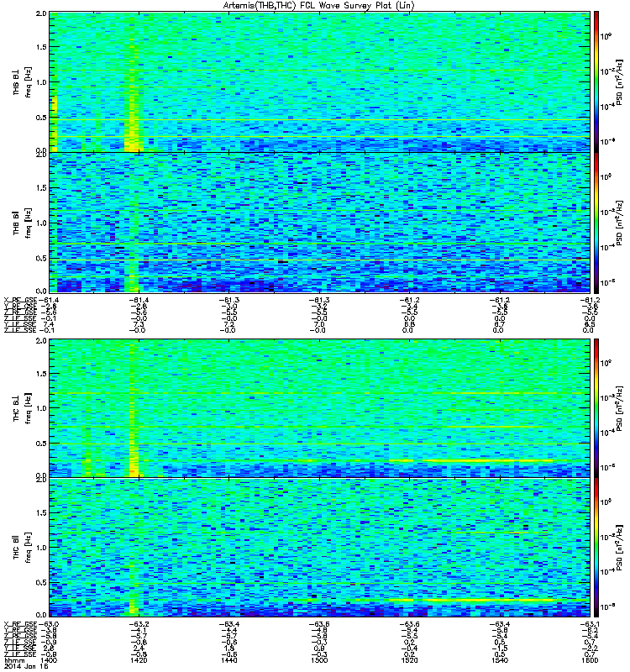Click the 1440 time label
Screen dimensions: 630x672
coord(228,660)
